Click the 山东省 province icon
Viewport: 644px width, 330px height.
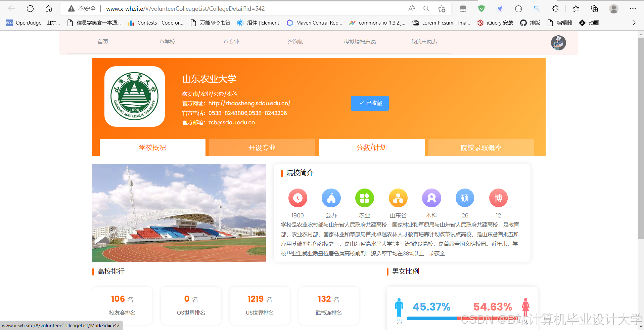point(398,198)
